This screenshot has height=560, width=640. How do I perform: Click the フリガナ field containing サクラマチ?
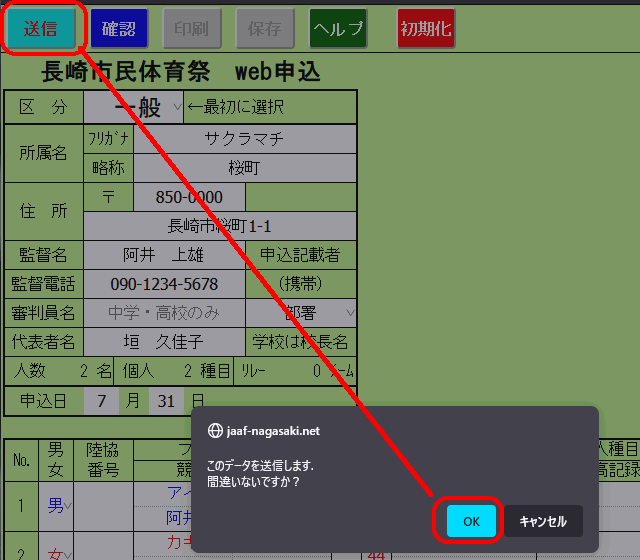(245, 139)
